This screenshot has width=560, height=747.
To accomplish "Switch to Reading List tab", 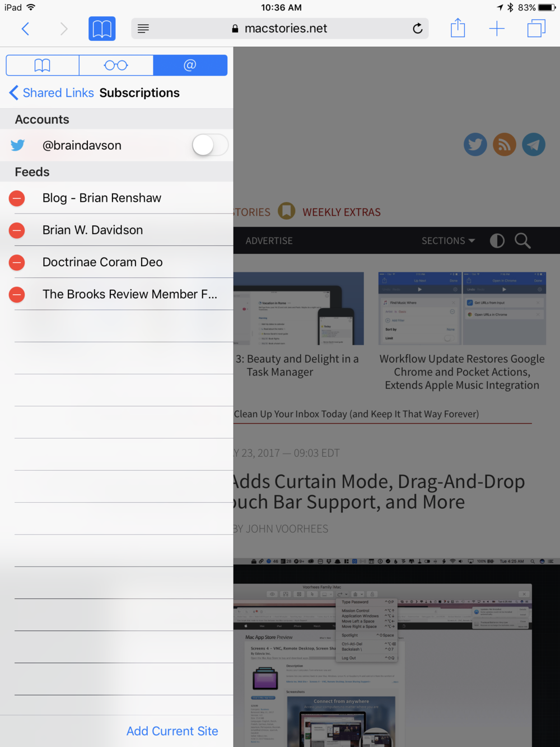I will [116, 66].
